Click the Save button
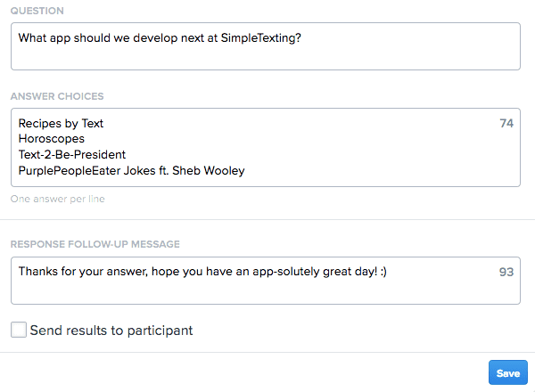 point(507,373)
